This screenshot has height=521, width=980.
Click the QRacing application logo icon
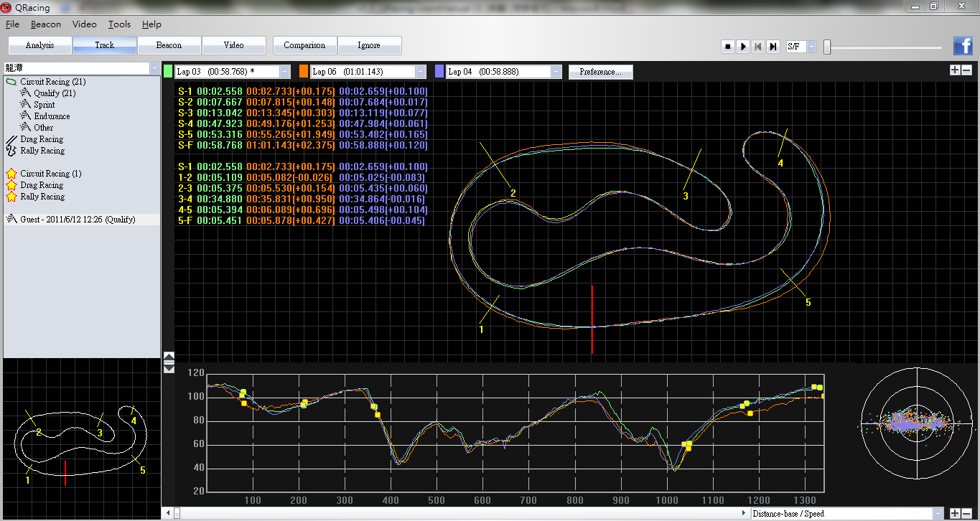7,6
